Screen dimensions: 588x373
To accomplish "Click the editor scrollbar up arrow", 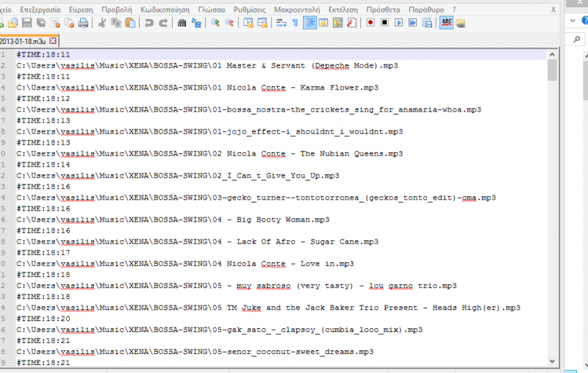I will [552, 54].
